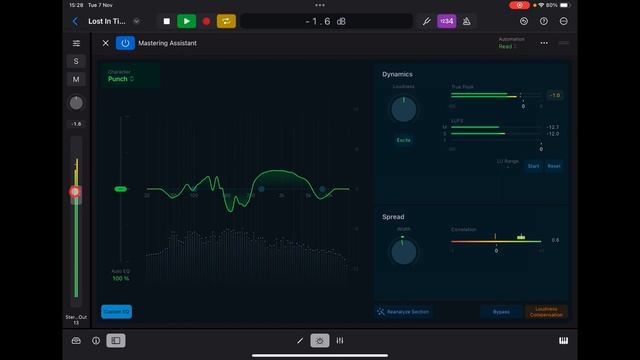Start the LU Range measurement

point(533,166)
